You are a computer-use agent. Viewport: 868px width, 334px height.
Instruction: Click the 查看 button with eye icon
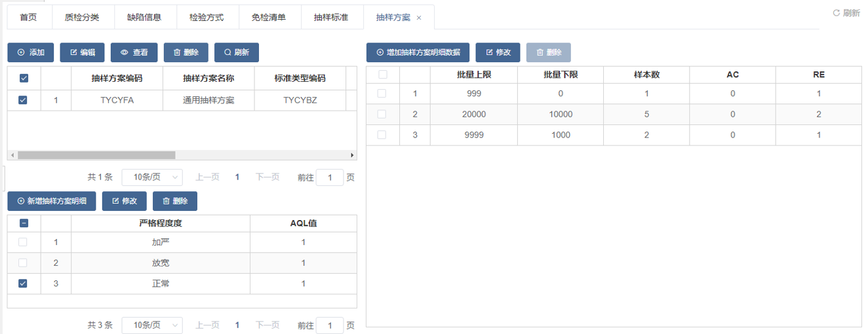[x=134, y=52]
